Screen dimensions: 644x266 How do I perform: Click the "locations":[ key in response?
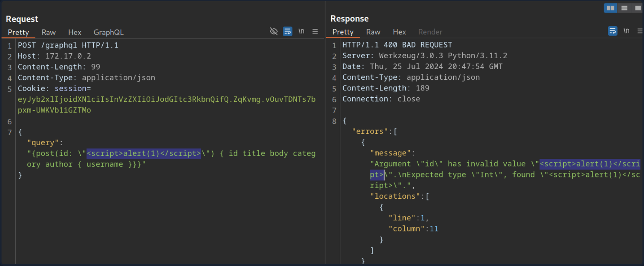coord(400,196)
